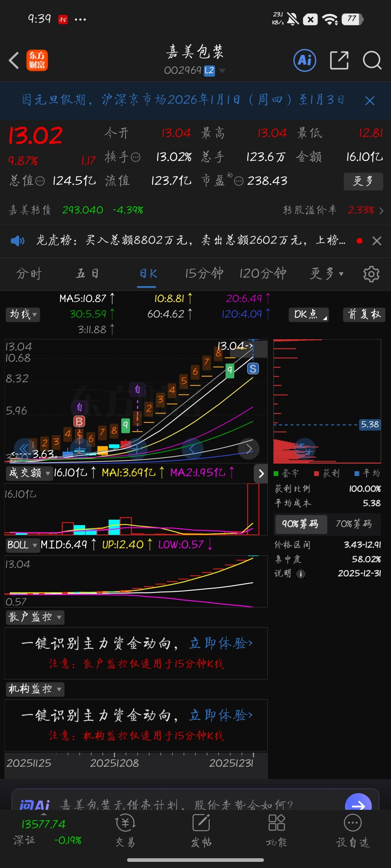The height and width of the screenshot is (868, 391).
Task: Open 转股溢价率 details chevron
Action: (381, 210)
